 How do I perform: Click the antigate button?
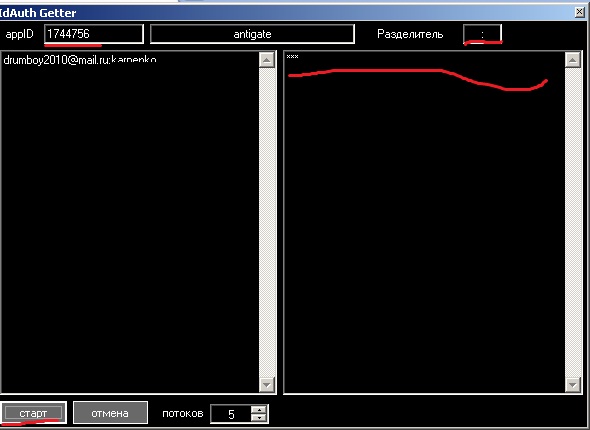(252, 34)
